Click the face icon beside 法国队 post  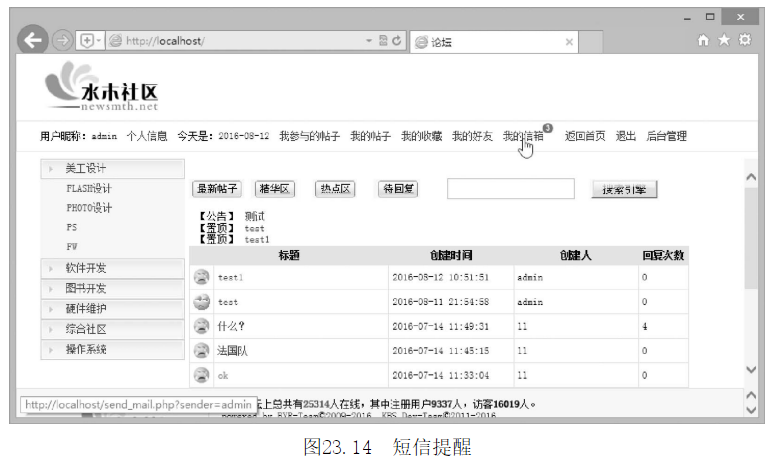click(202, 350)
